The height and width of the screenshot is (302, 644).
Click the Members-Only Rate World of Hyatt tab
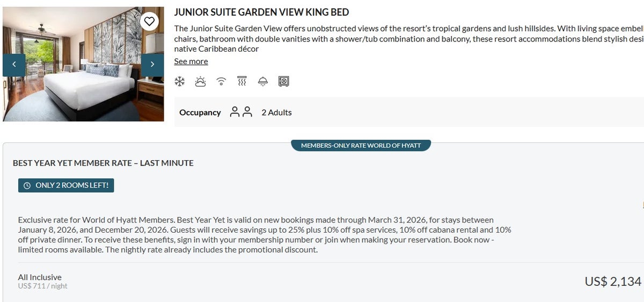click(x=361, y=146)
